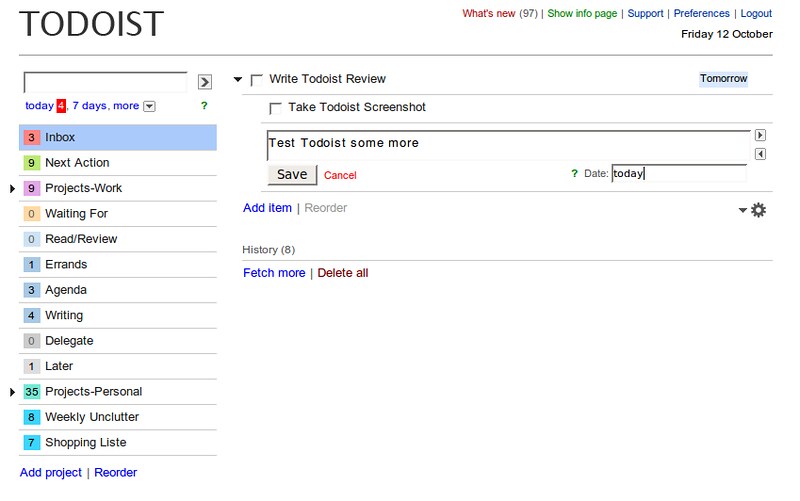
Task: Open the gear settings menu icon
Action: 758,210
